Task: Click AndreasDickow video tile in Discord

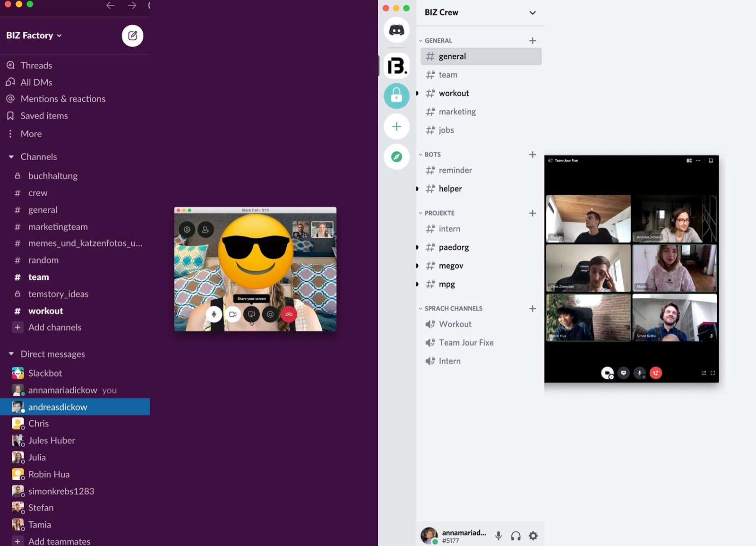Action: 675,218
